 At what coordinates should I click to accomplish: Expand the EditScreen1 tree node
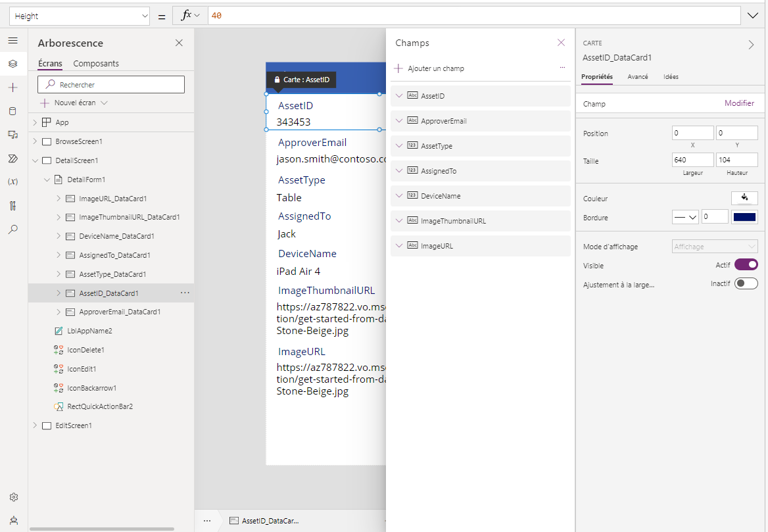[x=35, y=425]
